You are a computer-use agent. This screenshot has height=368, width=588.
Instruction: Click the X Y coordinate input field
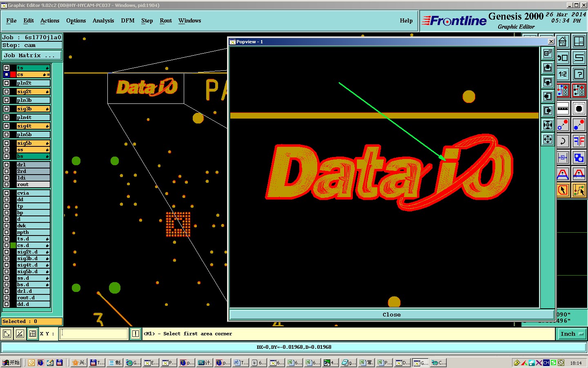tap(94, 334)
